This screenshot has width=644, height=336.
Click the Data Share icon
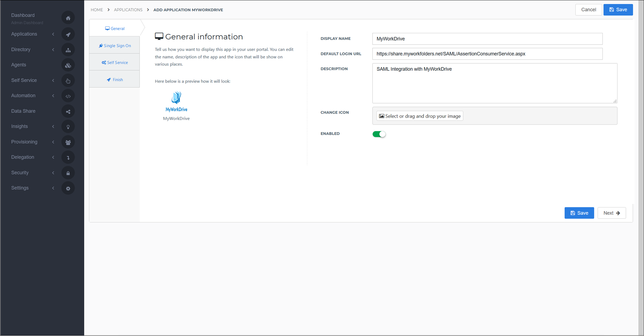pyautogui.click(x=68, y=111)
